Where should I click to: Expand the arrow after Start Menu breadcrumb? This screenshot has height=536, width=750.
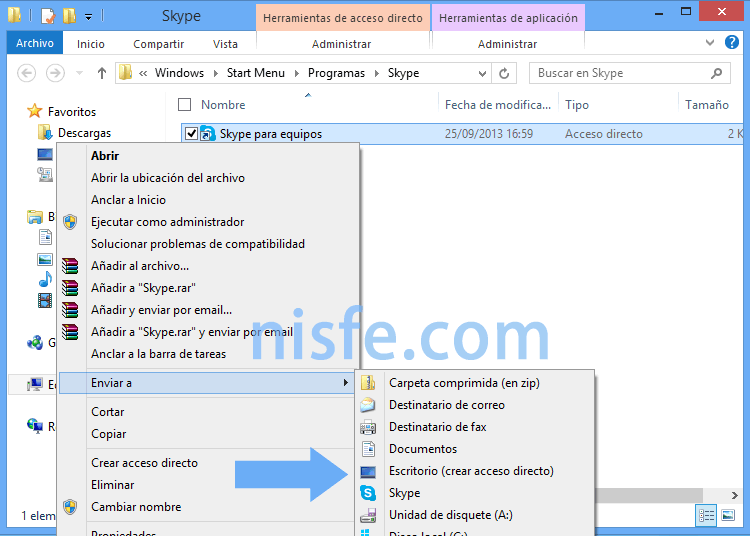pos(297,73)
